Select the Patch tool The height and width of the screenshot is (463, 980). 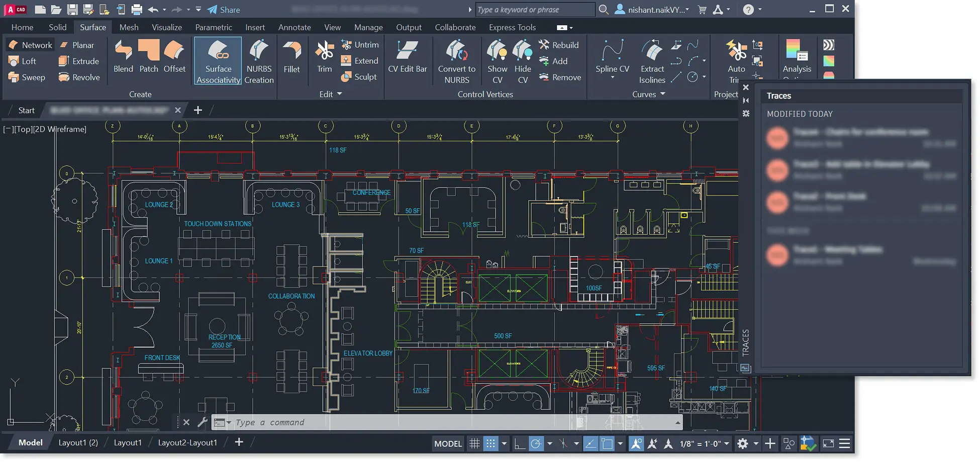coord(148,59)
